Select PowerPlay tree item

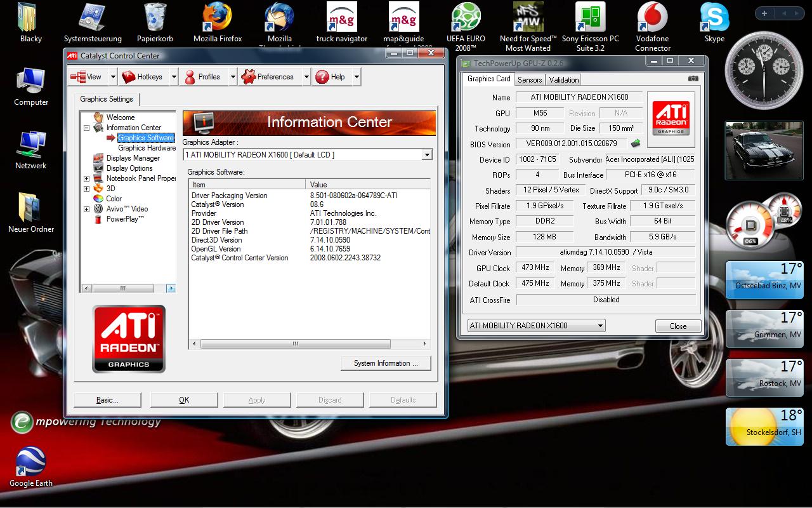(x=125, y=219)
